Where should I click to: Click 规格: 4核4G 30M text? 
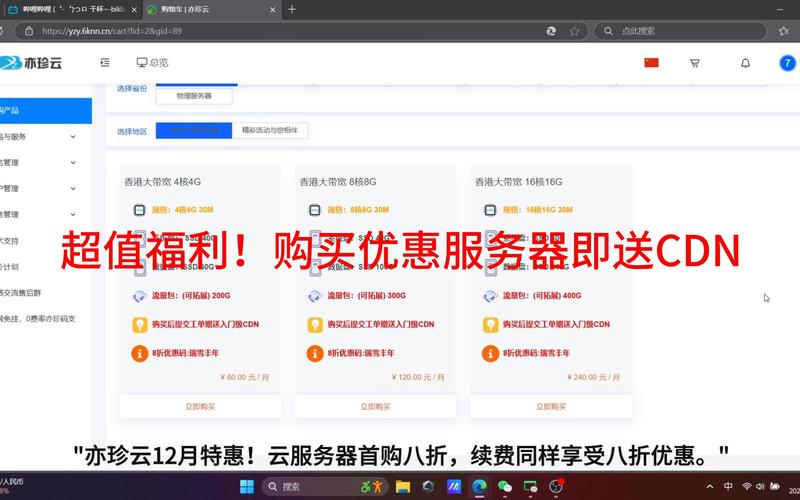coord(183,210)
